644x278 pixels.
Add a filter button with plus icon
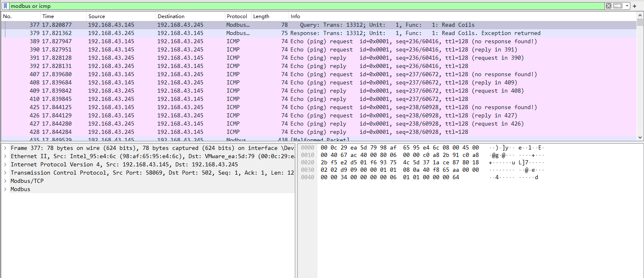pyautogui.click(x=635, y=6)
